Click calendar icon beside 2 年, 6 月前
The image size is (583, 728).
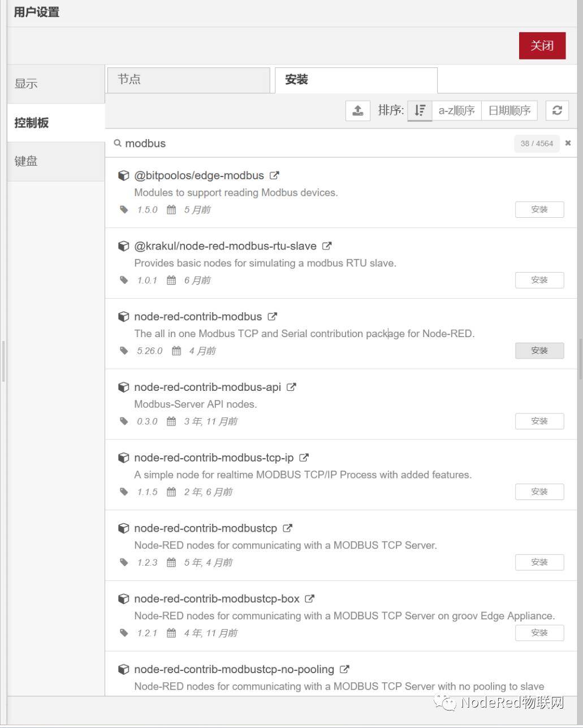[171, 492]
